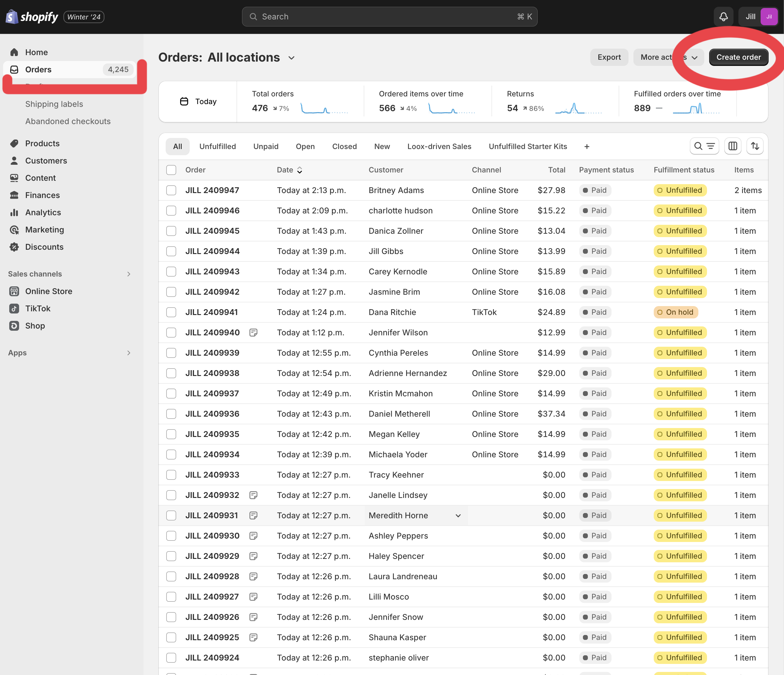The height and width of the screenshot is (675, 784).
Task: Click the Export button
Action: click(609, 57)
